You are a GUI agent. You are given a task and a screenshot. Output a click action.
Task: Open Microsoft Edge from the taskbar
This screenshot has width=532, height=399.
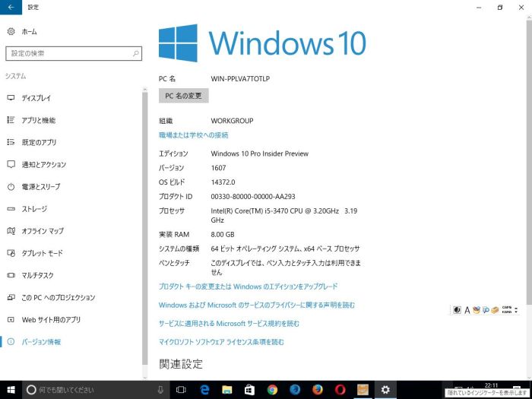204,390
